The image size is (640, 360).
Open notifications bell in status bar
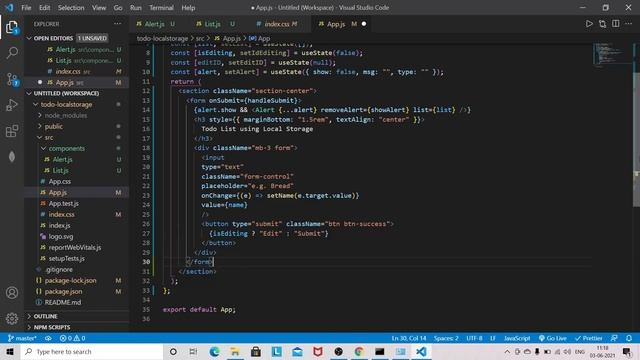[x=629, y=338]
